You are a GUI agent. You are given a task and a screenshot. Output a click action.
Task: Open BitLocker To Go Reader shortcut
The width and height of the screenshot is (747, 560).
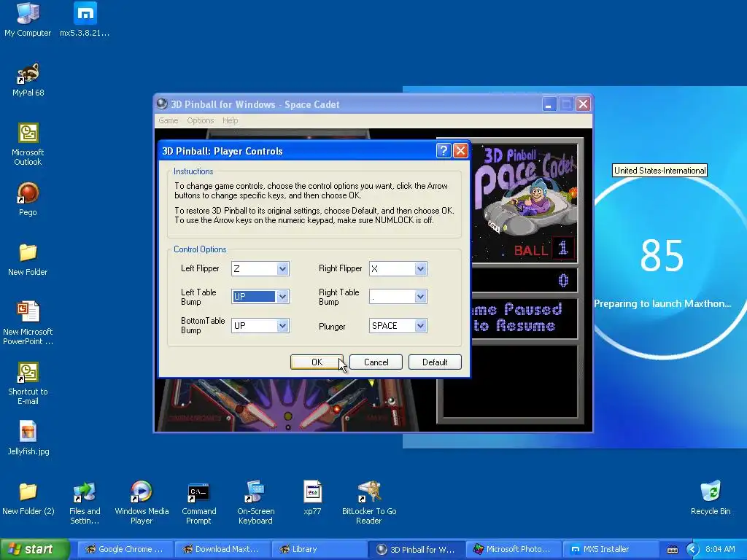pos(369,503)
